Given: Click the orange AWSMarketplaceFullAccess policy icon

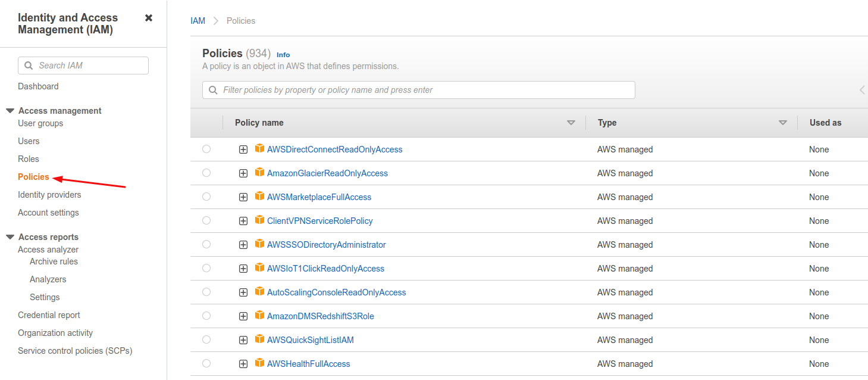Looking at the screenshot, I should click(x=259, y=196).
